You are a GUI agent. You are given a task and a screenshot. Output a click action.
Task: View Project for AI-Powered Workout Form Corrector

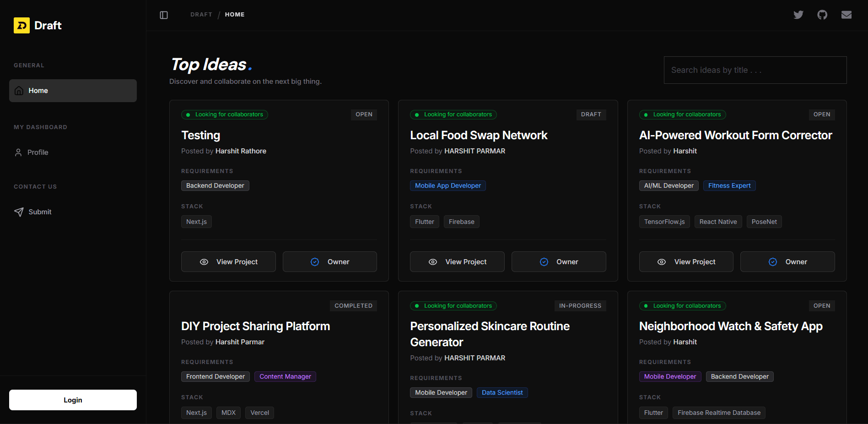686,262
